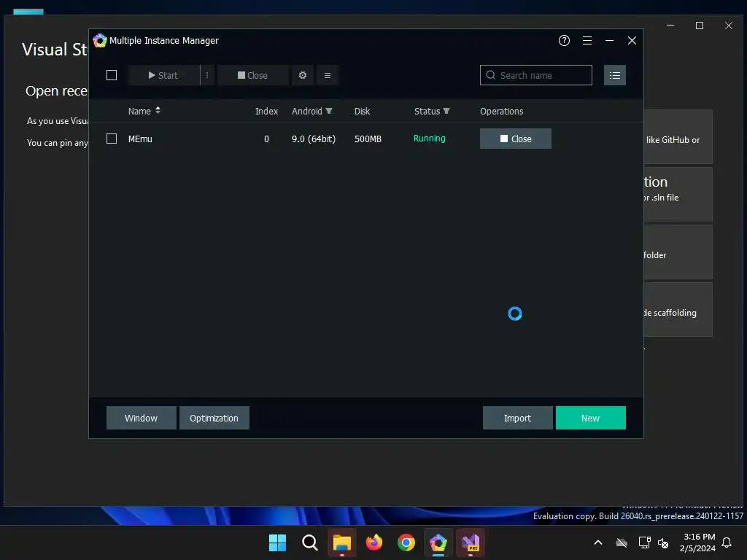Click the Index column header

tap(266, 112)
